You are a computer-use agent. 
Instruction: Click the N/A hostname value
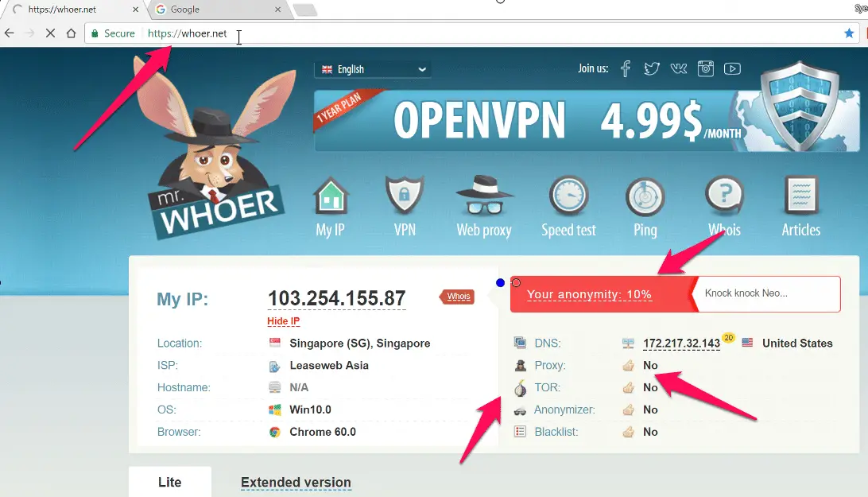(x=299, y=388)
